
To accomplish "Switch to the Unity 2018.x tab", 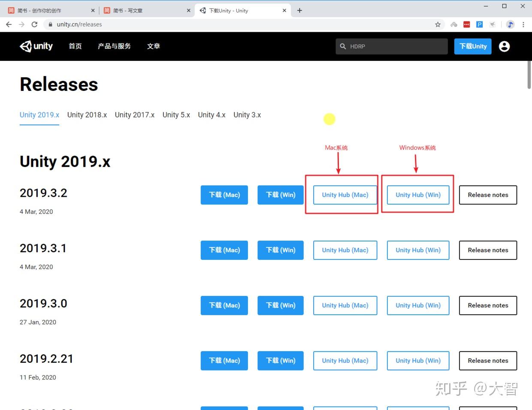I will [87, 115].
